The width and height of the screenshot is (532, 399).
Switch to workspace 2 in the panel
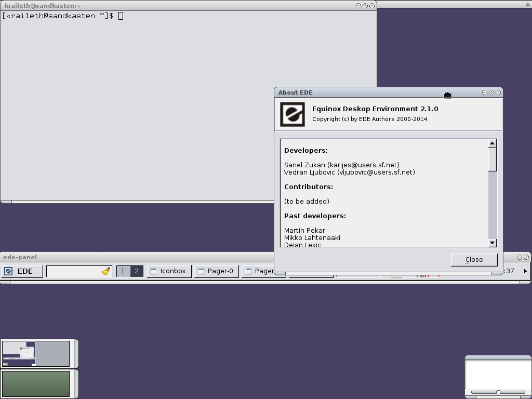click(137, 271)
